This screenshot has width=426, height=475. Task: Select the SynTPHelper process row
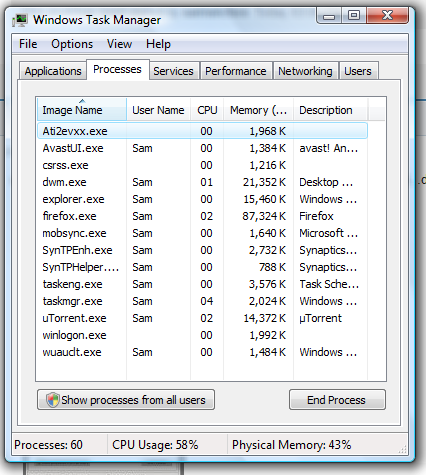coord(202,267)
